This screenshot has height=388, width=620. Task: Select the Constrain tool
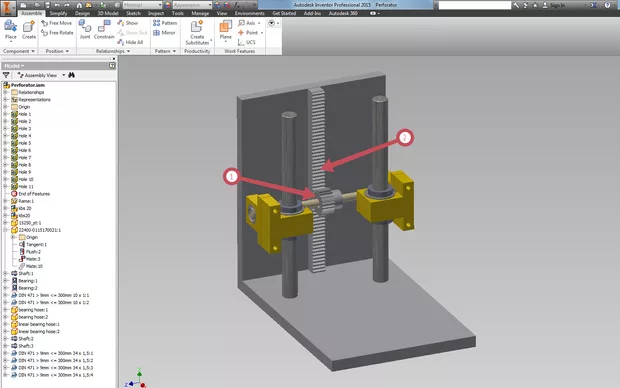[104, 30]
